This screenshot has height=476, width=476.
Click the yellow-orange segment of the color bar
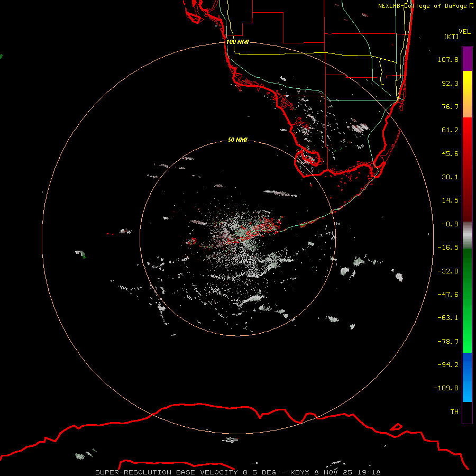467,94
